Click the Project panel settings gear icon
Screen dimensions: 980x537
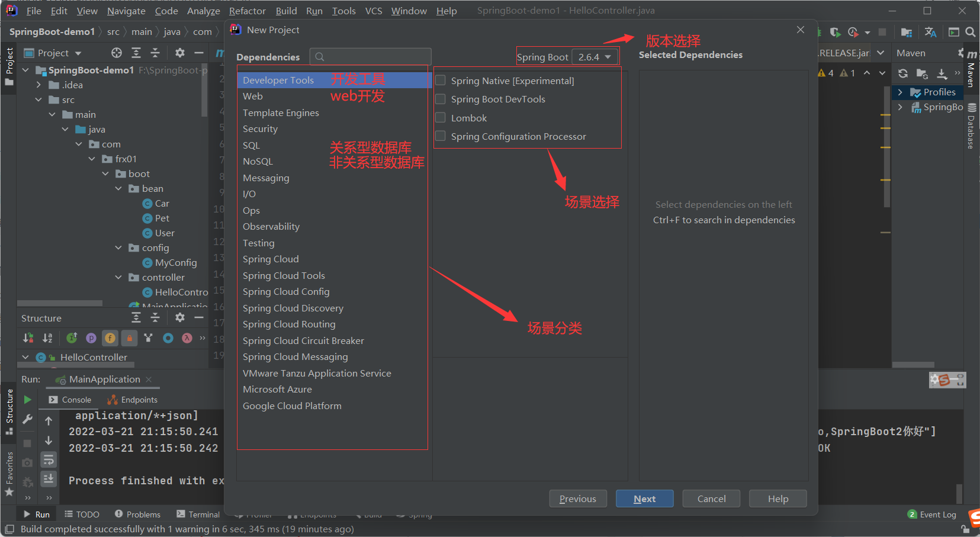[180, 53]
